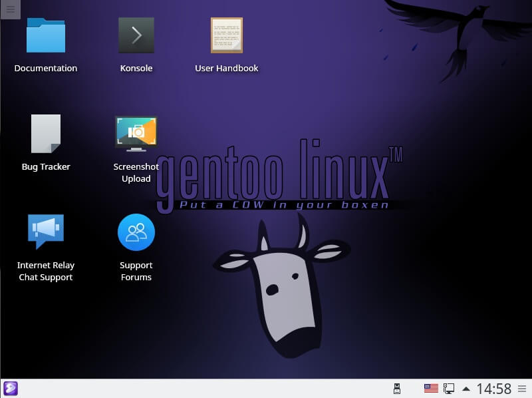532x398 pixels.
Task: Click the 14:58 clock
Action: pos(493,389)
